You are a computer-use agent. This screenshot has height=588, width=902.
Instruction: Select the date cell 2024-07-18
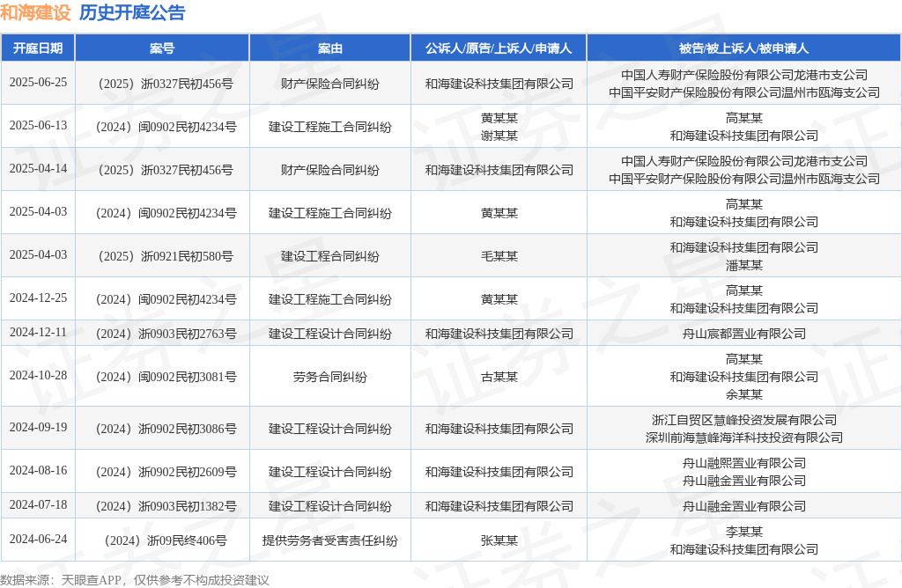pyautogui.click(x=38, y=504)
